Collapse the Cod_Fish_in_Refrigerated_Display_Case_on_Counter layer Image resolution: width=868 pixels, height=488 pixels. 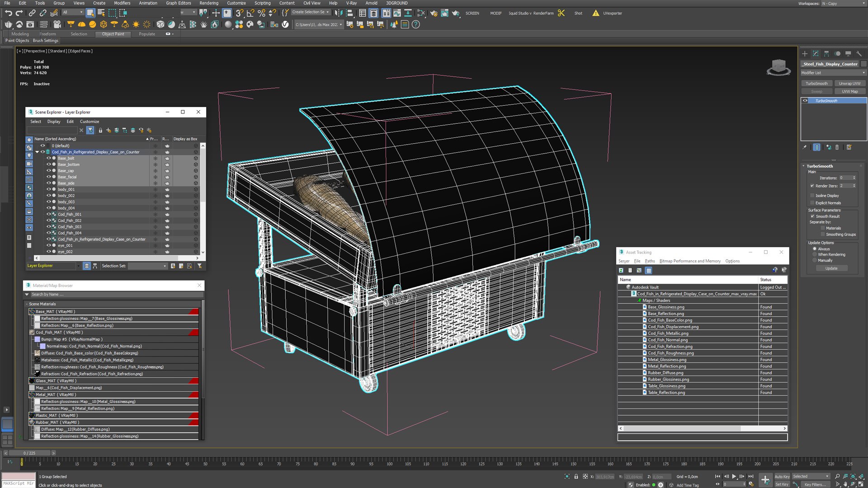coord(37,152)
